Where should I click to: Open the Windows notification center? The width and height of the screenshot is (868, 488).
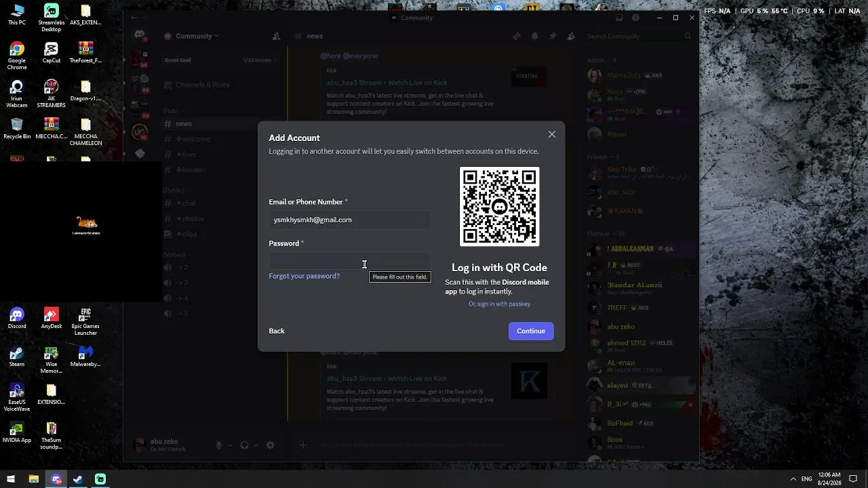tap(854, 479)
